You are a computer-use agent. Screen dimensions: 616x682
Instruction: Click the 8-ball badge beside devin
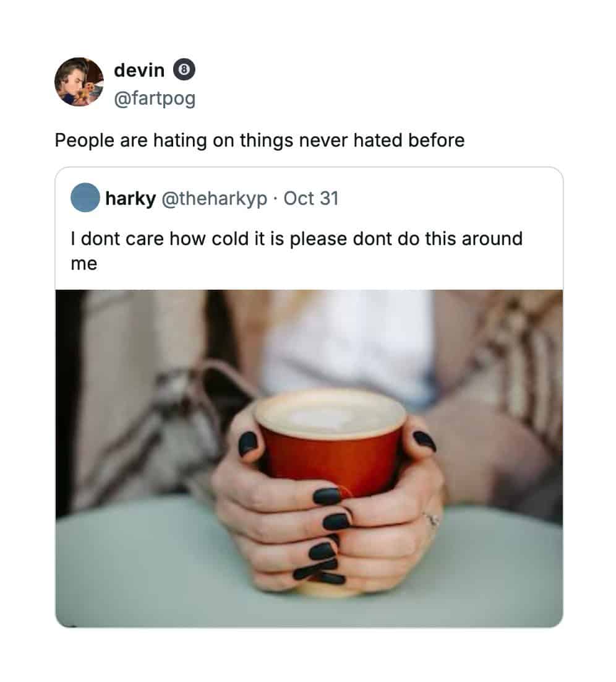[x=184, y=69]
